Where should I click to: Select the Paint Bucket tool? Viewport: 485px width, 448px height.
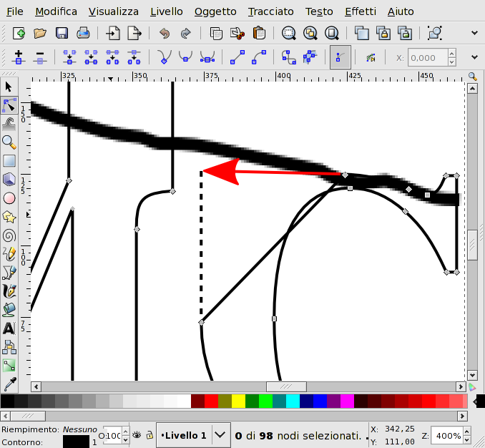pyautogui.click(x=9, y=310)
